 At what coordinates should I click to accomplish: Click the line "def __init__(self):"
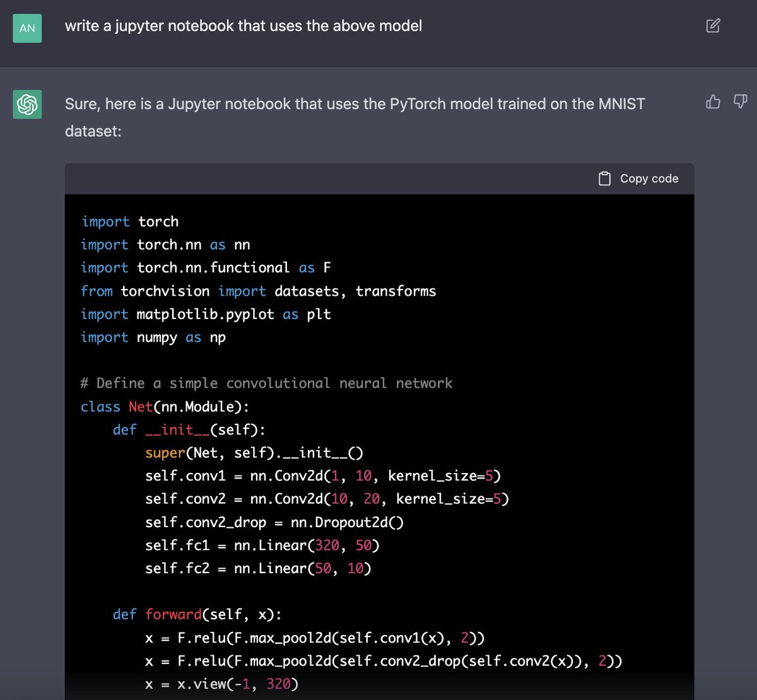(x=189, y=429)
